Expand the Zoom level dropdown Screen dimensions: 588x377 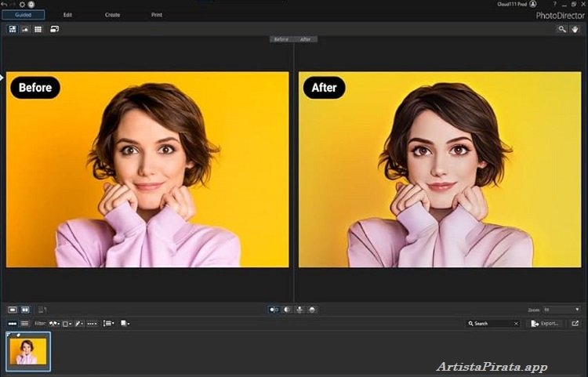[x=578, y=310]
